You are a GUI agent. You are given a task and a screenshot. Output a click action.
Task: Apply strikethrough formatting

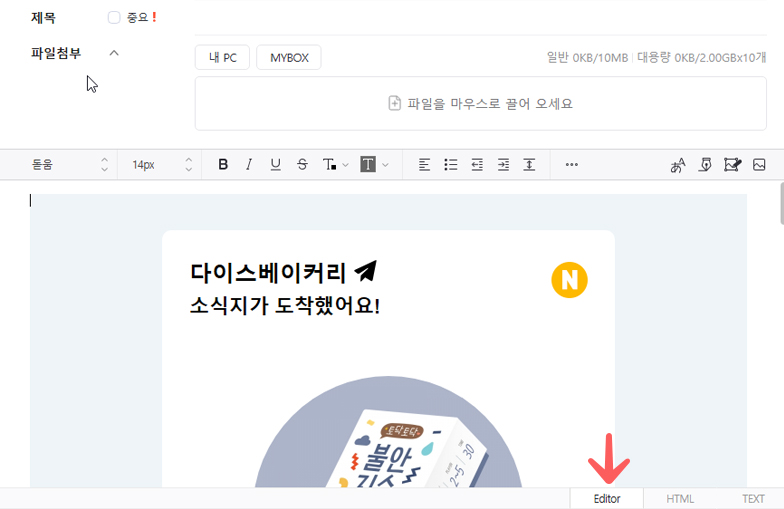(x=302, y=164)
